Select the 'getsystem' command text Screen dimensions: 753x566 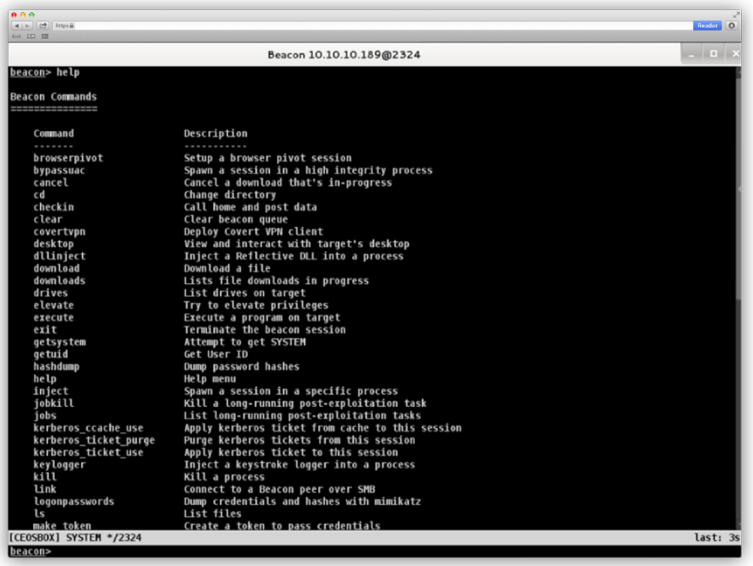(x=60, y=342)
